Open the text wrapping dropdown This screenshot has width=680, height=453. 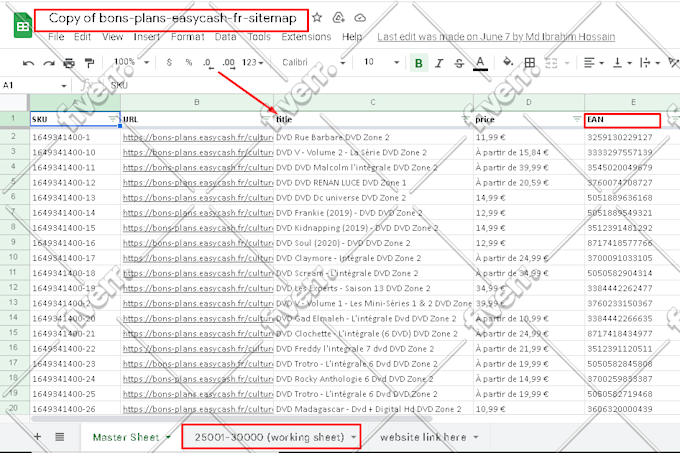coord(650,63)
